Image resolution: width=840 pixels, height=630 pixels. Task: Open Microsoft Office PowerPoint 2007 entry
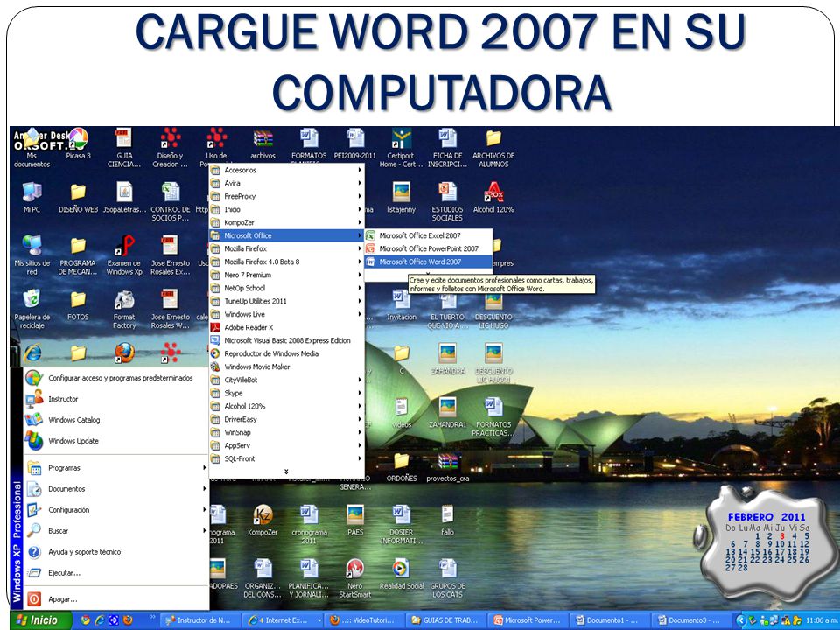click(x=428, y=248)
